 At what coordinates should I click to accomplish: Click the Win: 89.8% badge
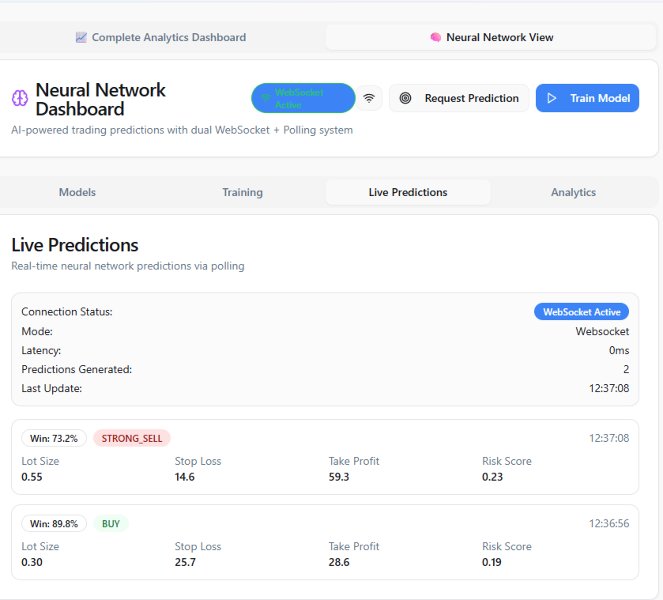click(54, 523)
